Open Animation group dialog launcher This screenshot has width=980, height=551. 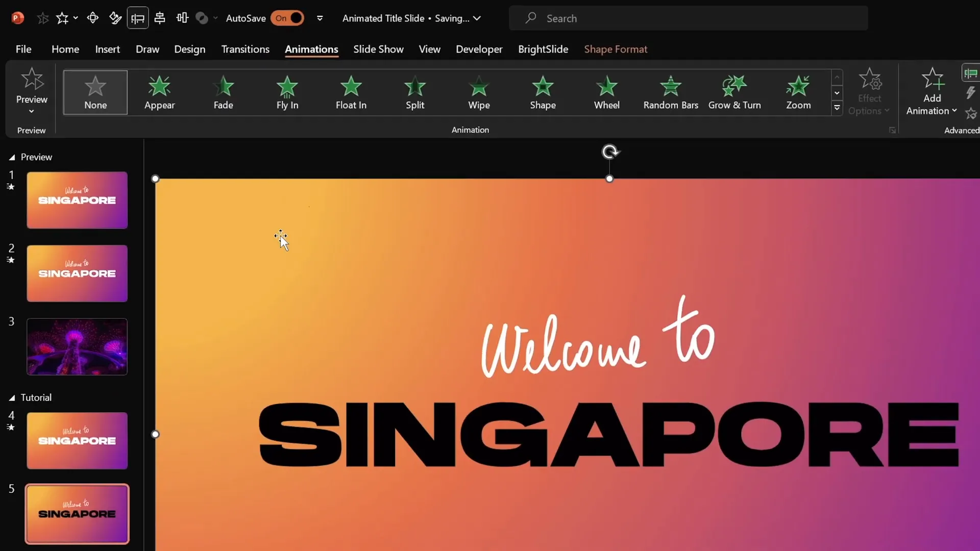pos(892,131)
